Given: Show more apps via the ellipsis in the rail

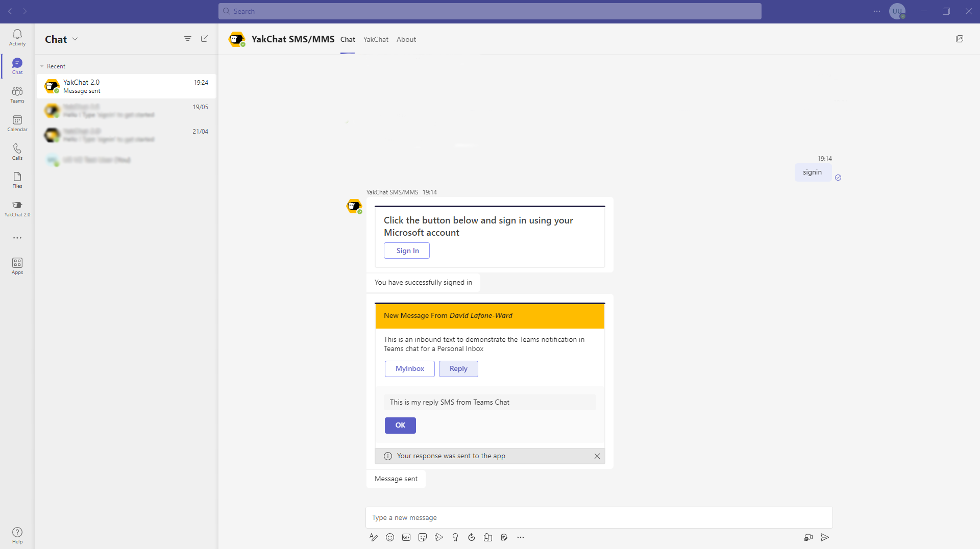Looking at the screenshot, I should click(x=17, y=238).
